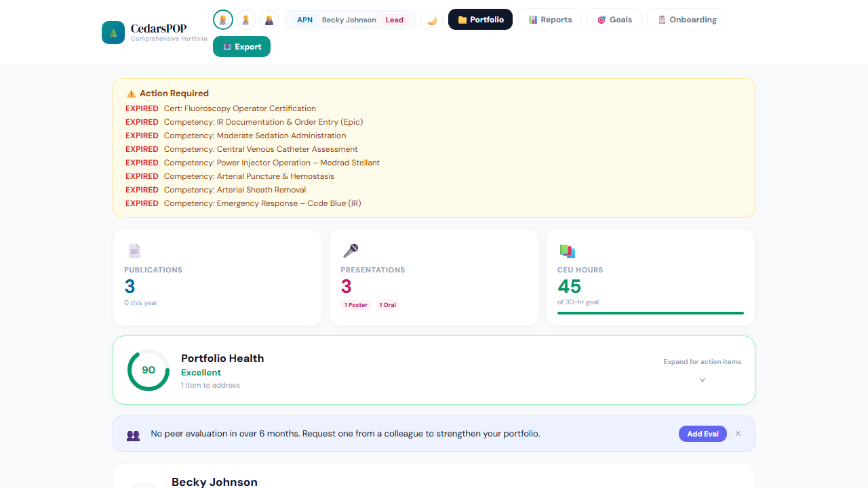Toggle dark mode with the moon icon

point(432,20)
